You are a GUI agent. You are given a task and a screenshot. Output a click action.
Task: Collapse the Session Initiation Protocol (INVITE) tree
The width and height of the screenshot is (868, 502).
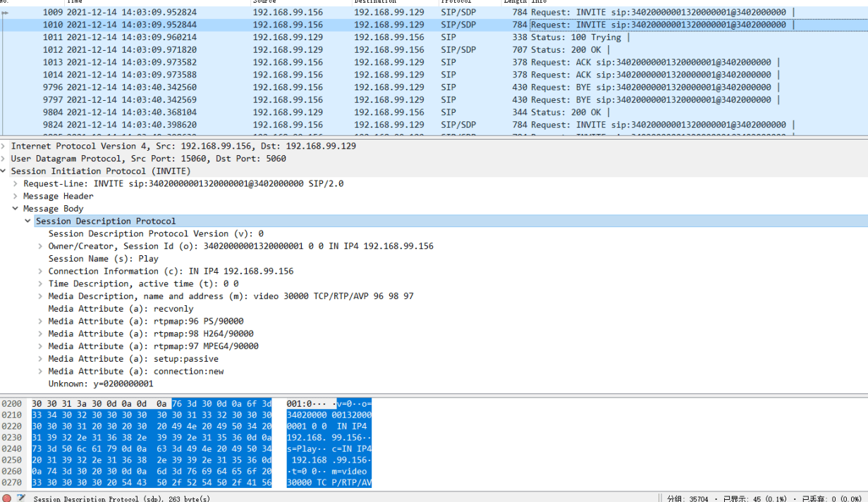pyautogui.click(x=4, y=171)
